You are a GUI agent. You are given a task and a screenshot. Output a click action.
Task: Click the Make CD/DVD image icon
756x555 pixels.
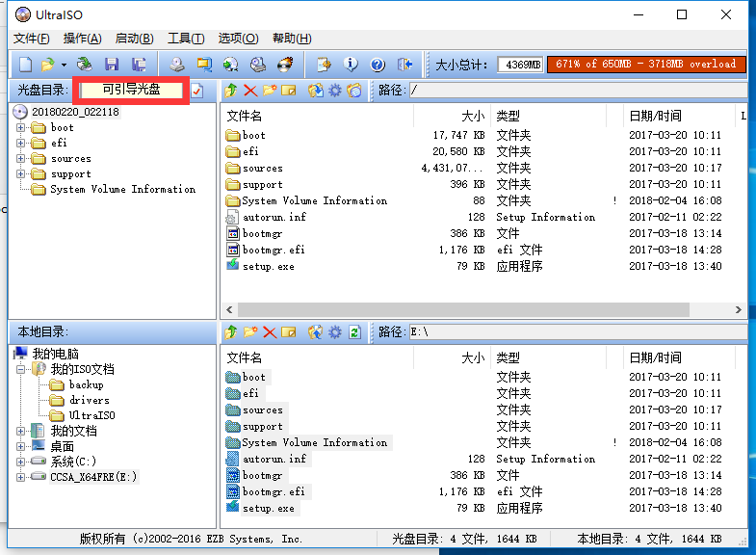coord(177,65)
